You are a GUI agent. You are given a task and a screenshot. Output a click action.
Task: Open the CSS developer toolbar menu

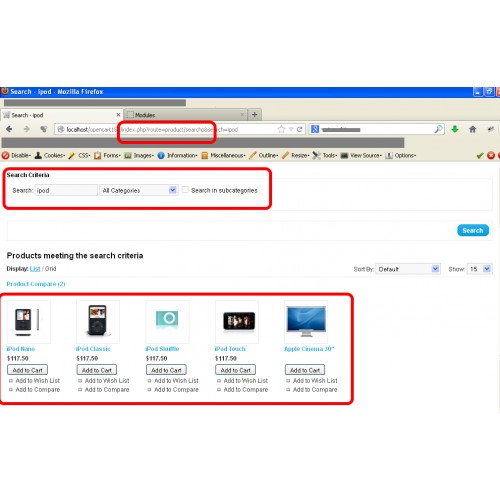(79, 155)
